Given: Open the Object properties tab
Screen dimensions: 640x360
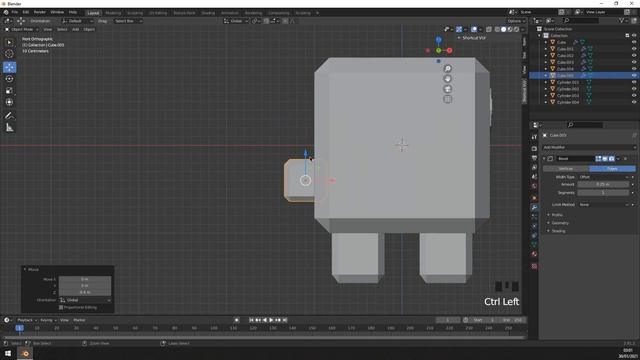Looking at the screenshot, I should tap(534, 198).
